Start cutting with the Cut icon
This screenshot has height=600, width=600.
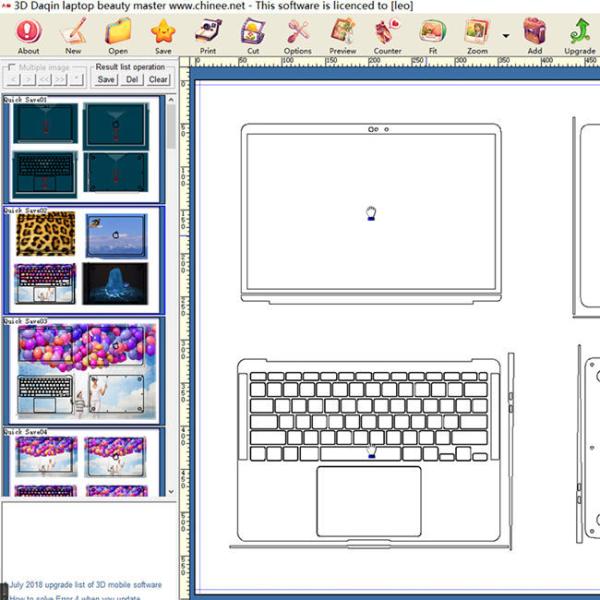point(252,34)
